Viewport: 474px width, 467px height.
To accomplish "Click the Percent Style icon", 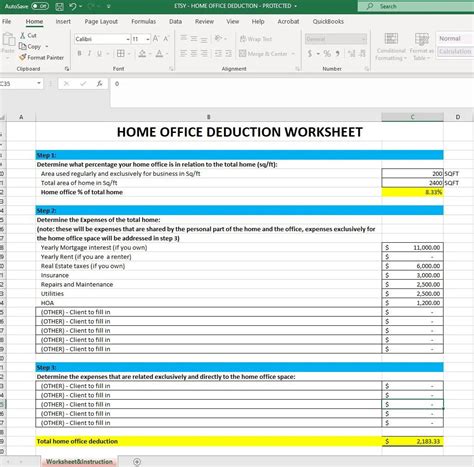I will coord(327,53).
